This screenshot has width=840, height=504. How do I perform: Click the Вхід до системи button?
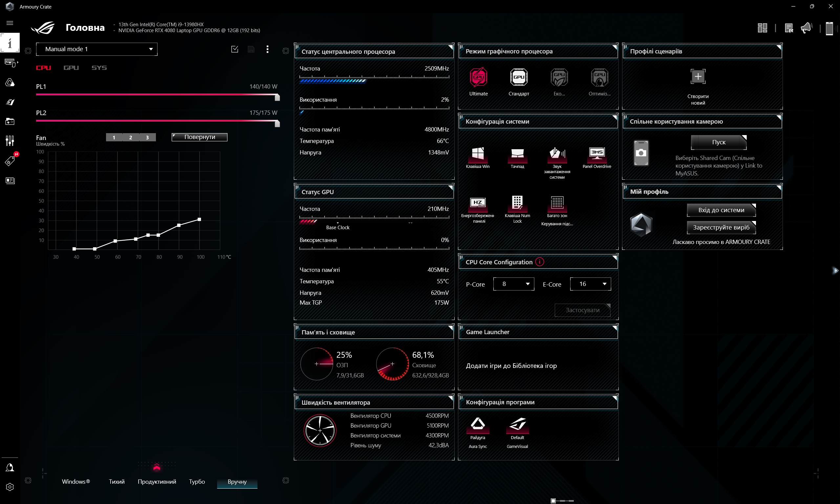[x=721, y=210]
